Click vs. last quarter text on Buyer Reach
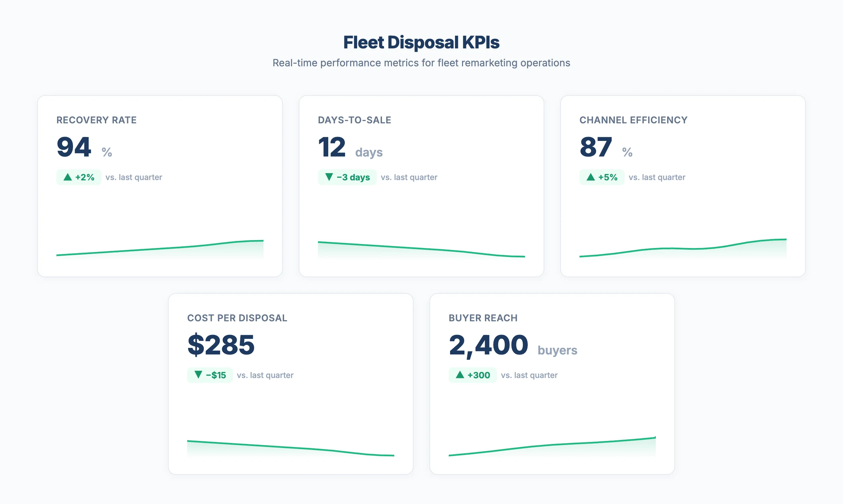Image resolution: width=843 pixels, height=504 pixels. pyautogui.click(x=529, y=375)
